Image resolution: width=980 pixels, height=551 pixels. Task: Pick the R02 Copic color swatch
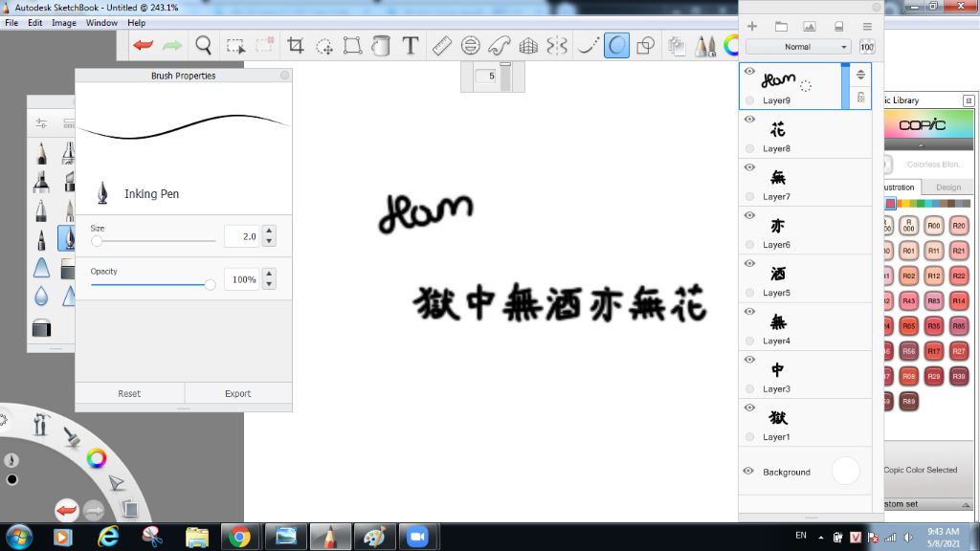(x=909, y=275)
